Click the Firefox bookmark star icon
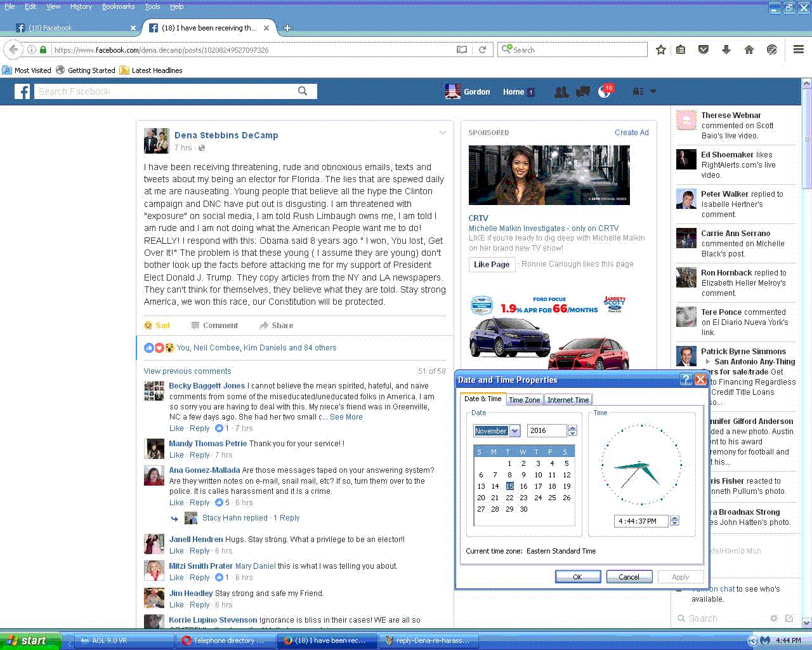Screen dimensions: 812x650 coord(661,50)
